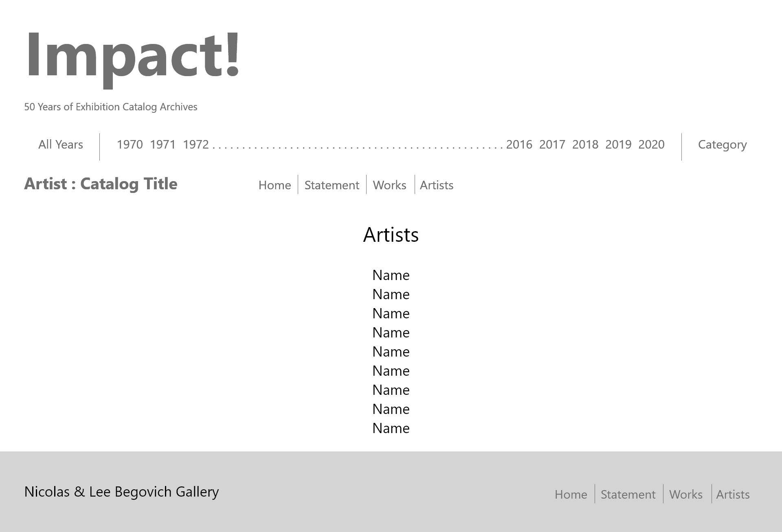
Task: Click the last Name in Artists list
Action: [391, 428]
